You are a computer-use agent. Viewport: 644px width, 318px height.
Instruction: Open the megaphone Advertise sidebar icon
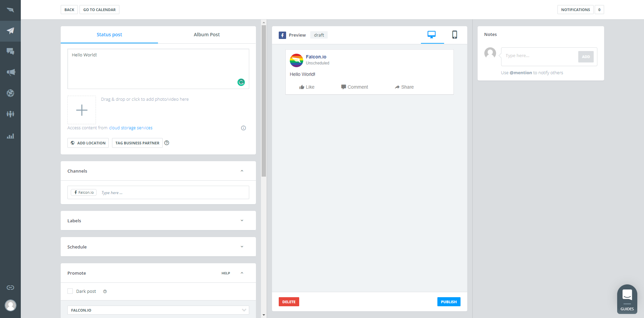coord(10,72)
